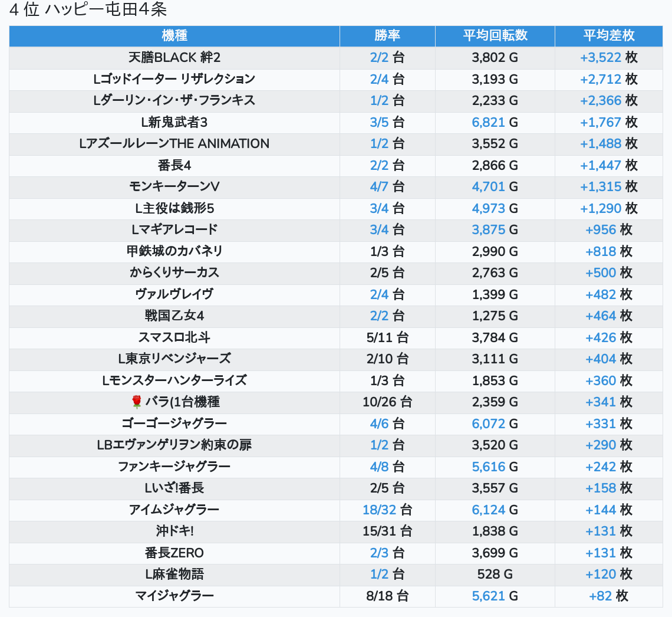Click the +82 average difference value
This screenshot has width=672, height=617.
(600, 596)
